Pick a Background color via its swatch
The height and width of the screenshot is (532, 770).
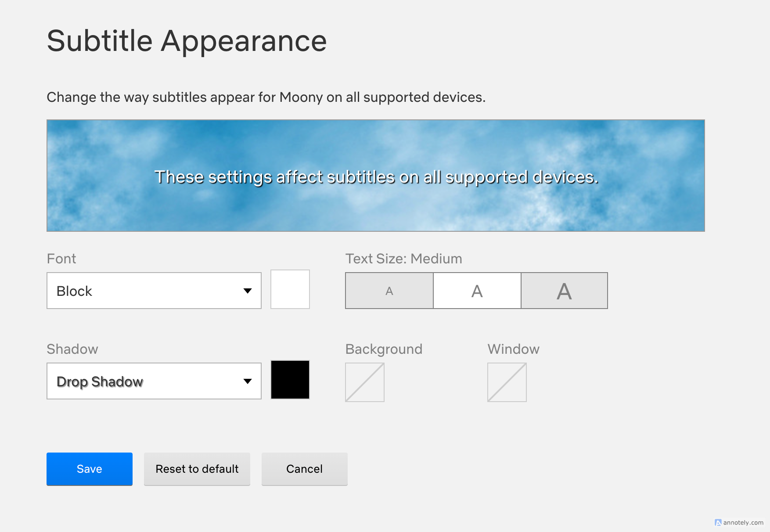tap(365, 382)
